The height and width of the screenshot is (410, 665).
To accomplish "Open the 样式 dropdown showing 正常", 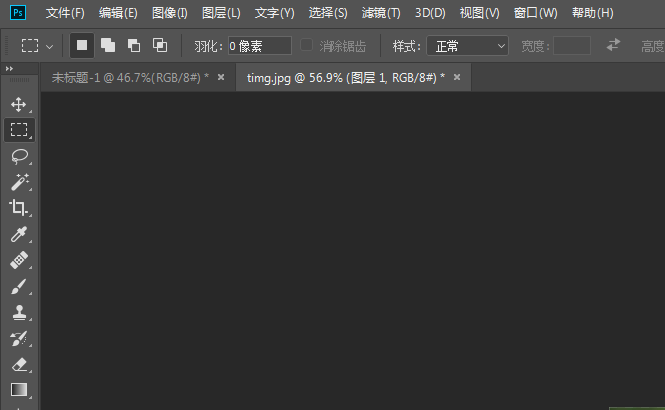I will (x=467, y=46).
